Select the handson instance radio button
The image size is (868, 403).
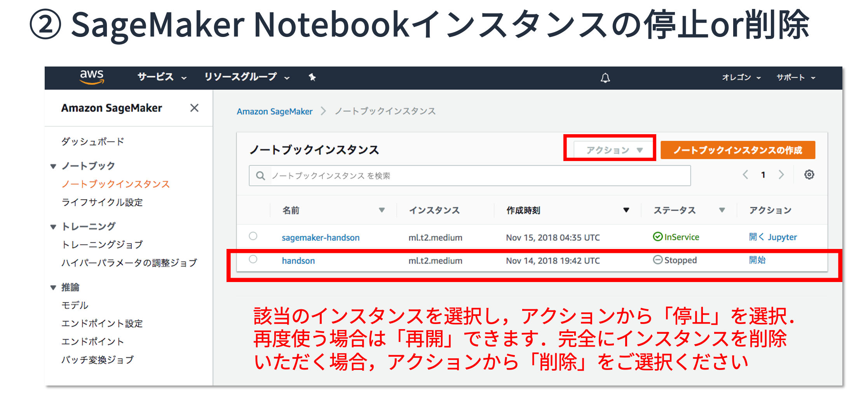(253, 259)
